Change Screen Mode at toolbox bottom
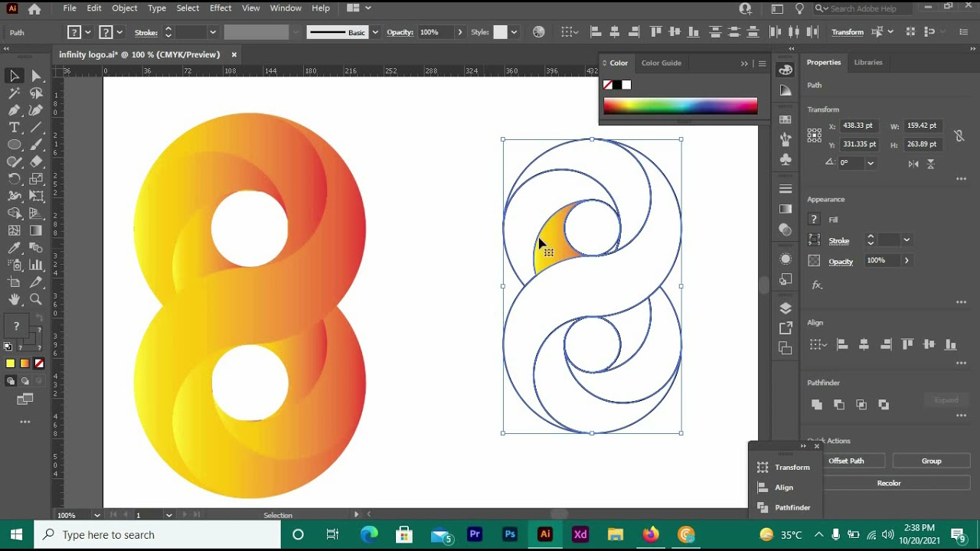Viewport: 980px width, 551px height. click(x=24, y=399)
